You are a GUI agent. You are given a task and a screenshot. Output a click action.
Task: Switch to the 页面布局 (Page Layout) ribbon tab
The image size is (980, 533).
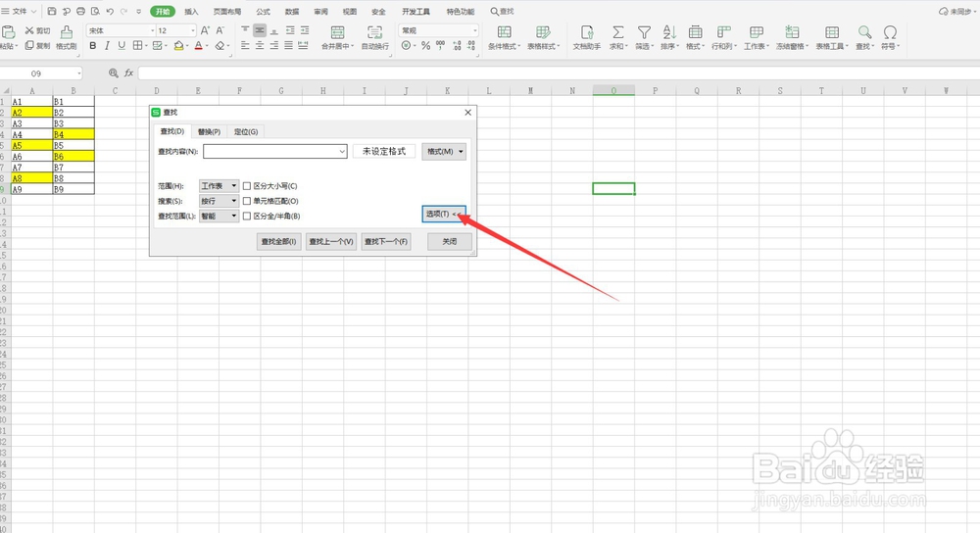(x=227, y=11)
